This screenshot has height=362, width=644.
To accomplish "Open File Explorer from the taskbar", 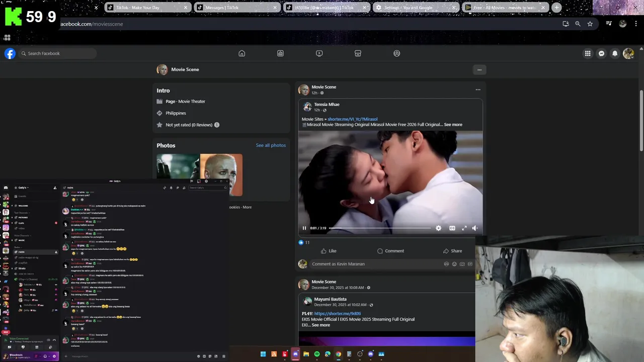I will pyautogui.click(x=306, y=354).
